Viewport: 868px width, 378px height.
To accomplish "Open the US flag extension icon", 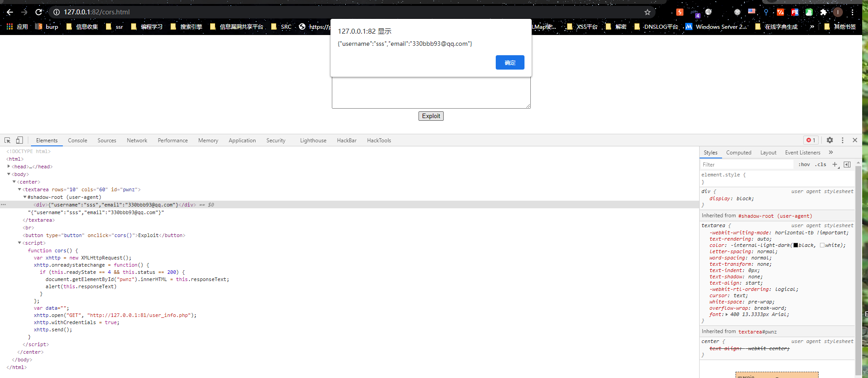I will 752,12.
